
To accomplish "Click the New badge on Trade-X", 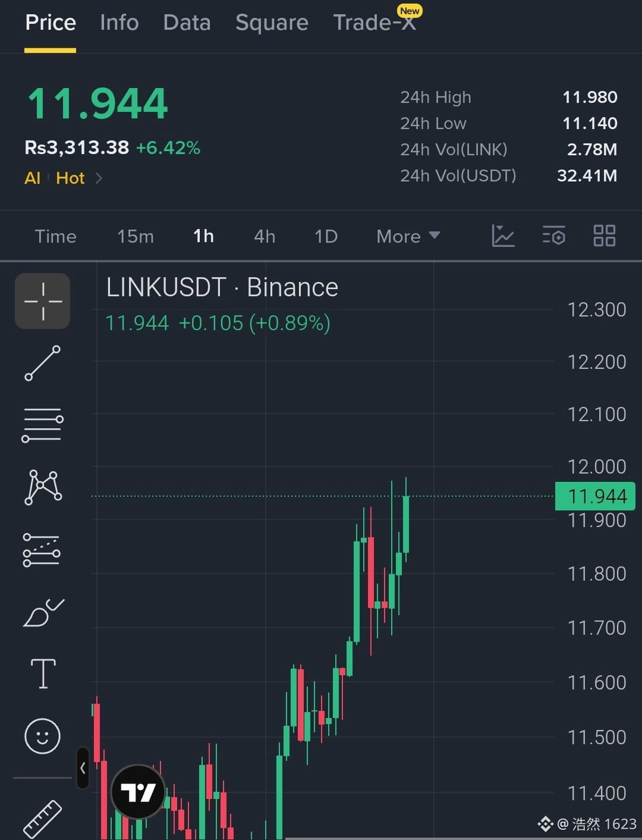I will pos(410,11).
